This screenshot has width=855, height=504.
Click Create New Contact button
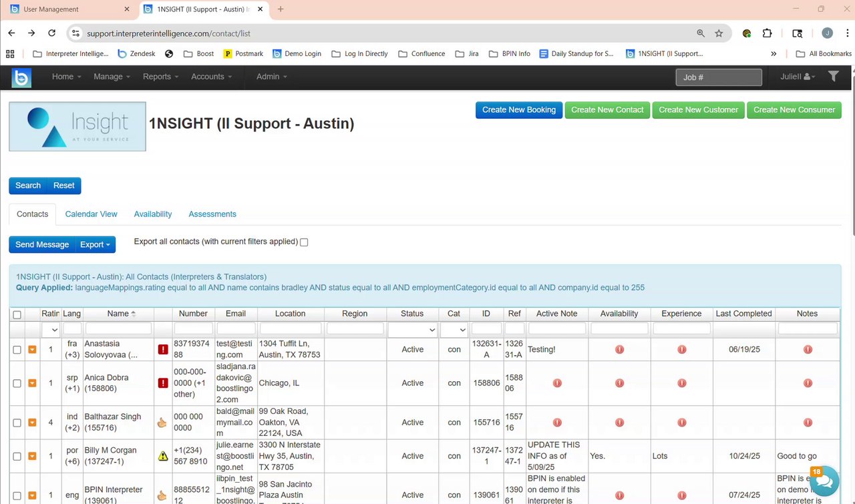607,110
